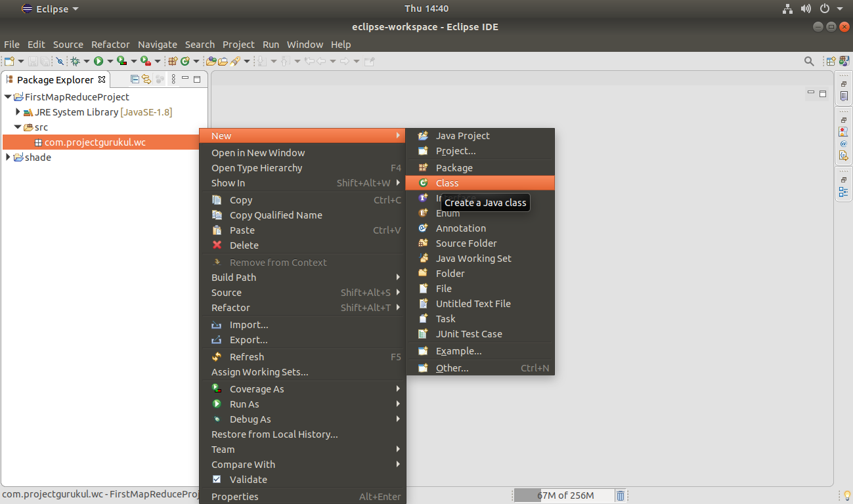Viewport: 853px width, 504px height.
Task: Toggle Link with Editor in Package Explorer
Action: (x=146, y=79)
